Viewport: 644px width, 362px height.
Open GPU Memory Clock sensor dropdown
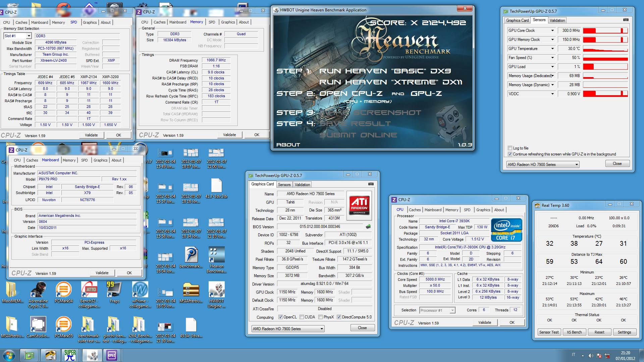pos(531,40)
